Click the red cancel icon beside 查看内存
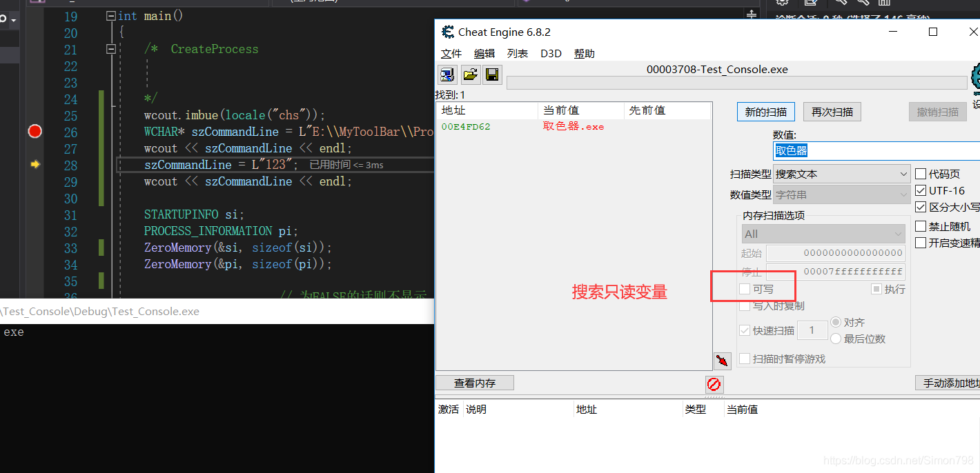Image resolution: width=980 pixels, height=473 pixels. [x=714, y=385]
